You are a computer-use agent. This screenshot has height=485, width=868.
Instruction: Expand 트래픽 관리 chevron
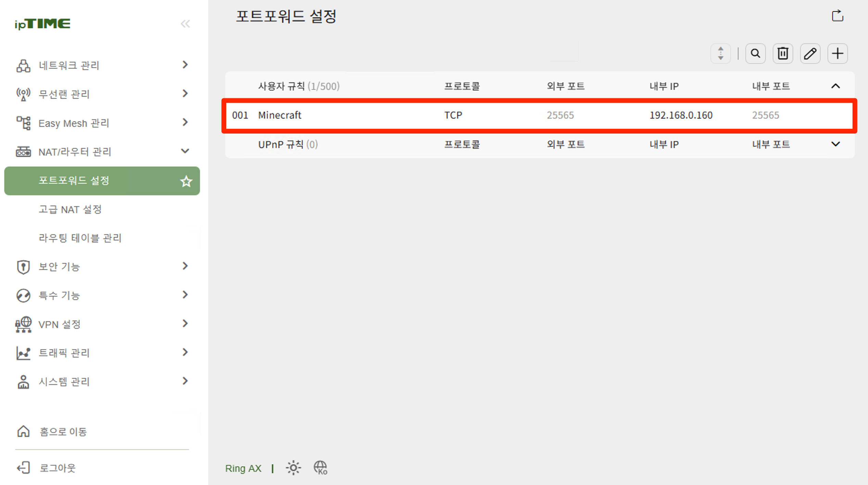tap(185, 352)
